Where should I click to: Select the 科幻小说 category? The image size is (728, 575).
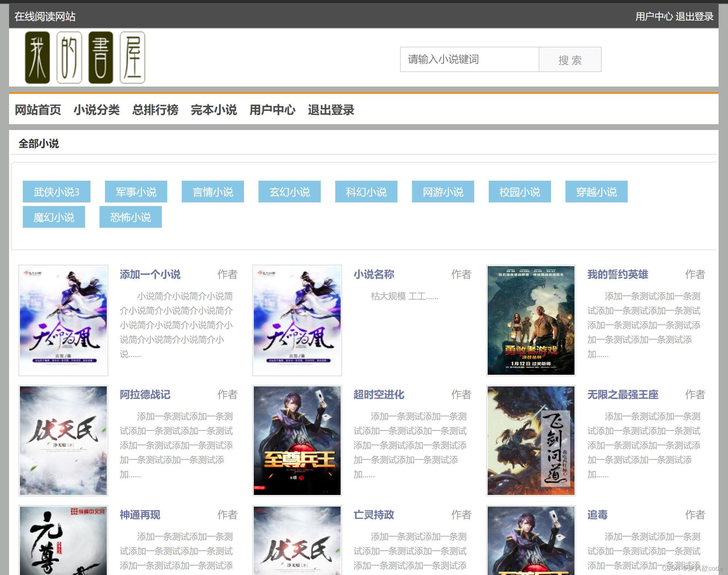pos(366,192)
